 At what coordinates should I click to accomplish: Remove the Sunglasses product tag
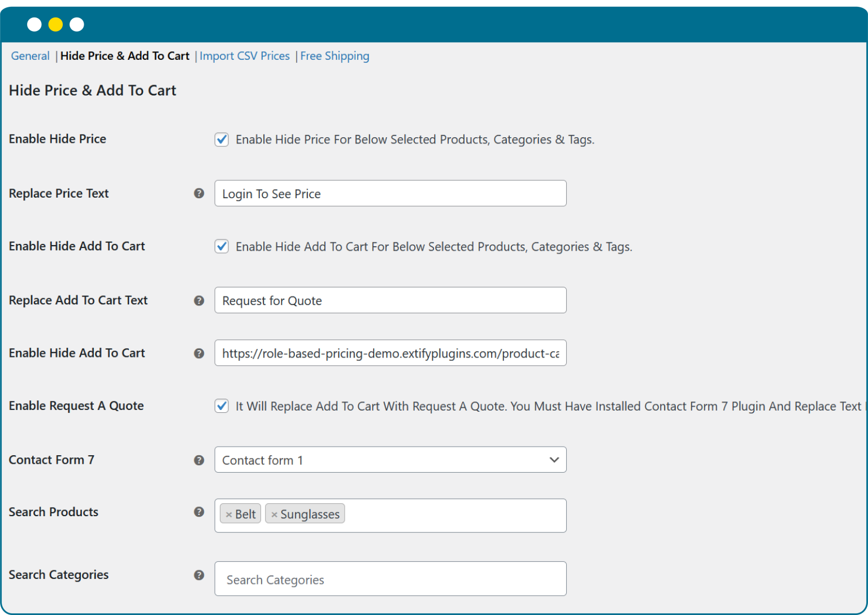[274, 514]
